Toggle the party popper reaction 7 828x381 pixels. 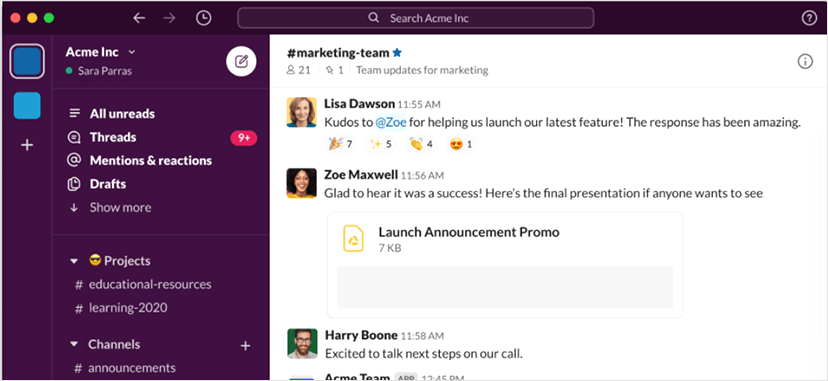click(341, 144)
